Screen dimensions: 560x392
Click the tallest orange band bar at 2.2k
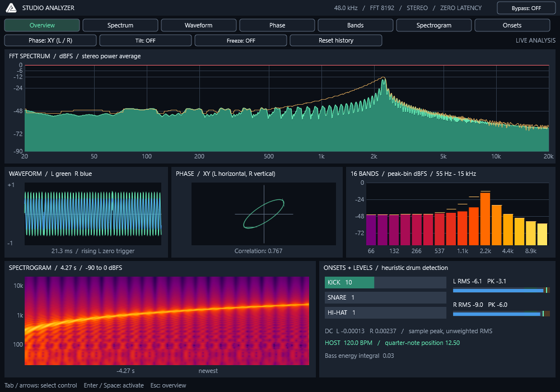485,218
